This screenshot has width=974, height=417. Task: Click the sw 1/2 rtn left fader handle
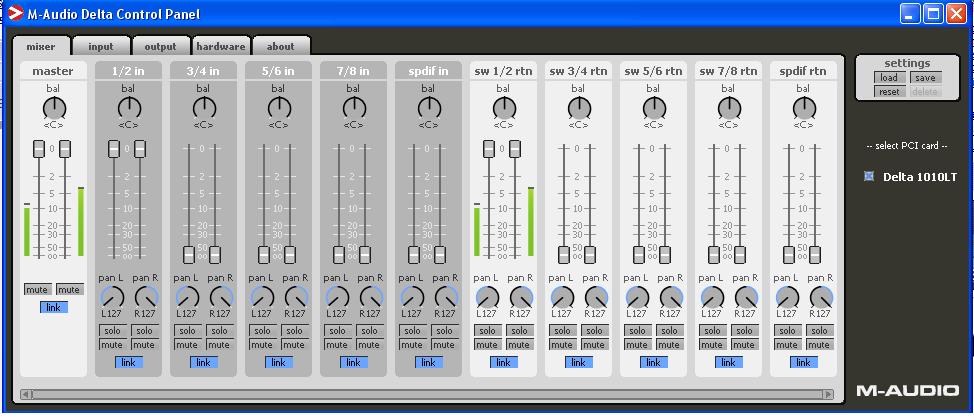(489, 149)
